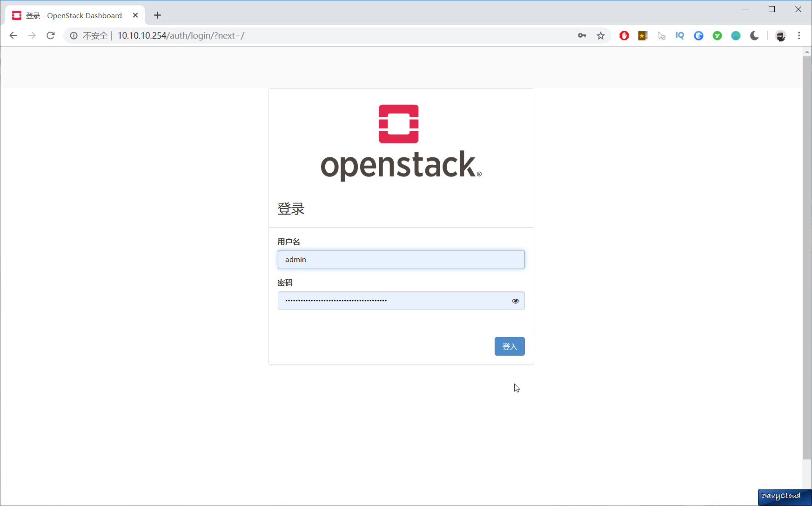This screenshot has height=506, width=812.
Task: Click the dark moon night-mode extension icon
Action: [754, 35]
